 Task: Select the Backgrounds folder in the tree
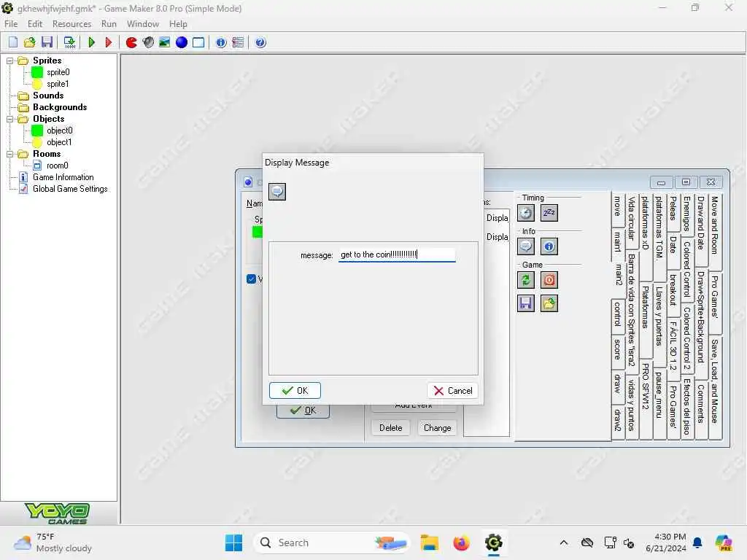tap(60, 107)
